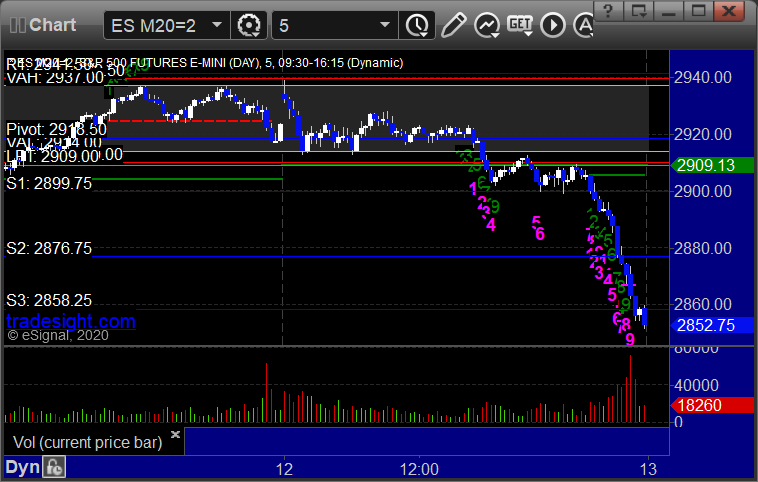Expand the ES M20=2 symbol dropdown arrow
758x482 pixels.
coord(217,25)
